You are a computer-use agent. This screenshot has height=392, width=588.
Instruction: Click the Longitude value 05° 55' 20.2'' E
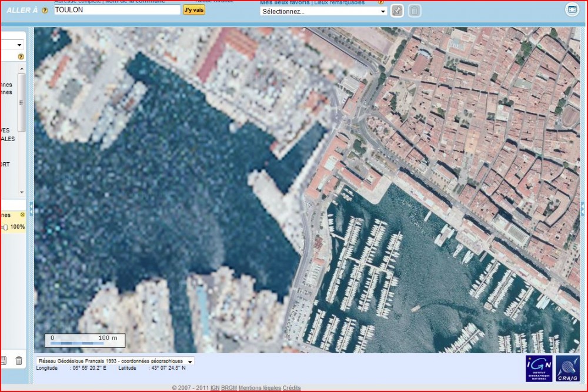pyautogui.click(x=89, y=368)
